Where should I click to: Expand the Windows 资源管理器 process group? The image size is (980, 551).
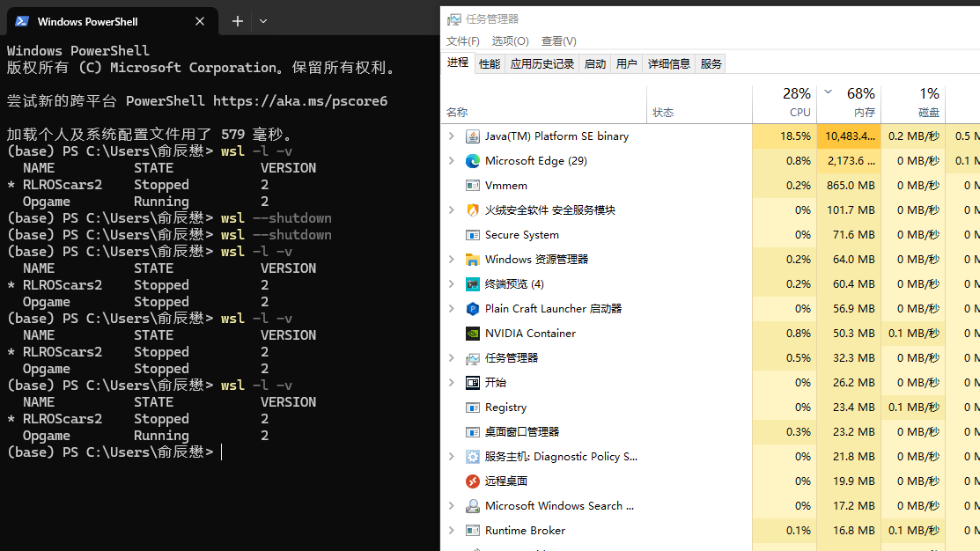[x=451, y=260]
